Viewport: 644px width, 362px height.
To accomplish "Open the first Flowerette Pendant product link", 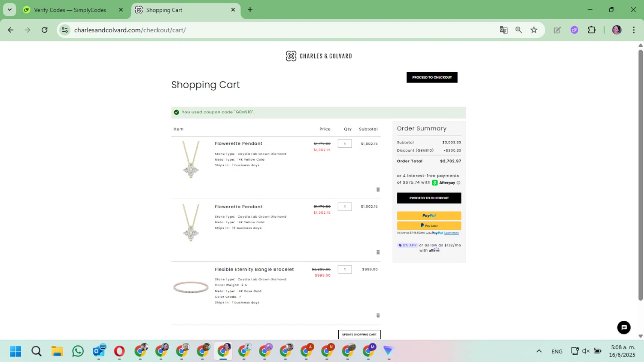I will click(x=238, y=144).
